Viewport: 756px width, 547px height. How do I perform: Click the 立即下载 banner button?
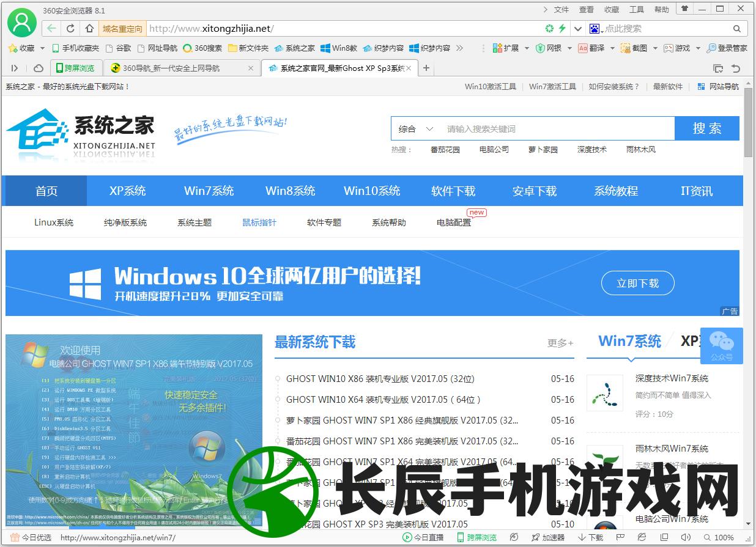point(638,283)
